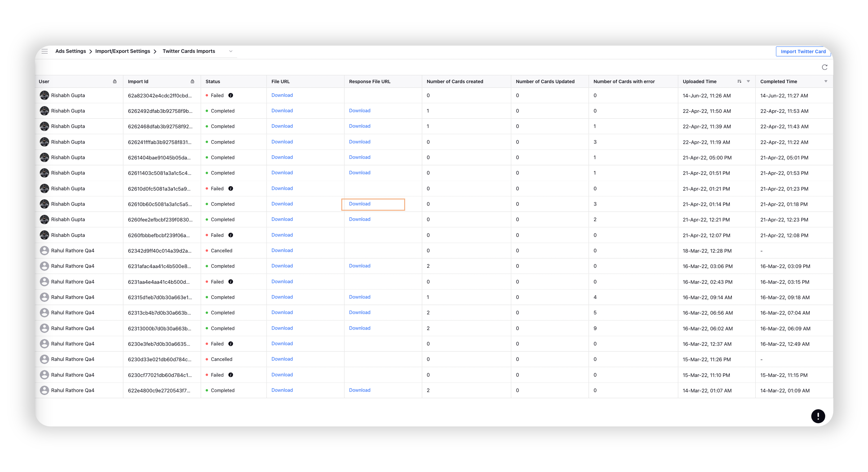Click Number of Cards Updated header
Screen dimensions: 868x472
545,81
